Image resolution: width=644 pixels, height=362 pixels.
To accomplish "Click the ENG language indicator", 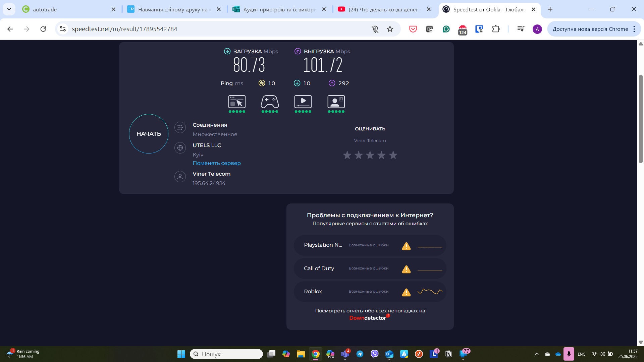I will [x=582, y=354].
